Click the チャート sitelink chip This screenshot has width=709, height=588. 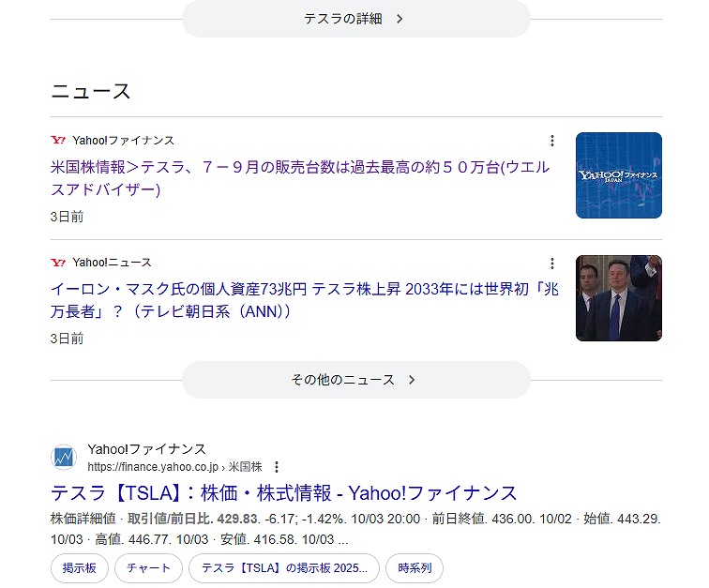148,568
